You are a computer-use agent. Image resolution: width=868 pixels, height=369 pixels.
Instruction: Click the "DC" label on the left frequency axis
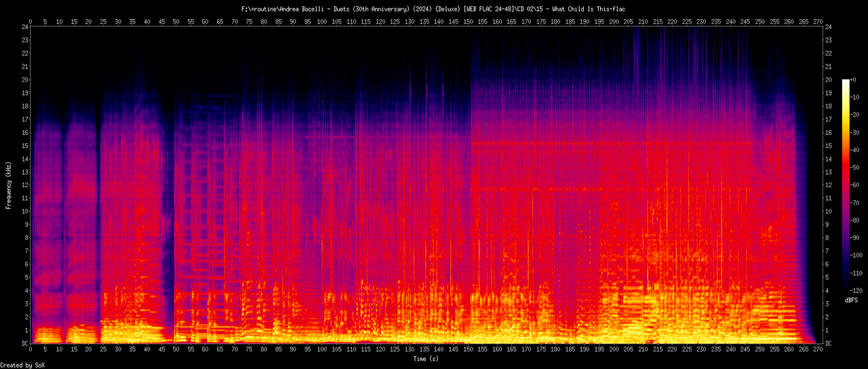pos(24,343)
